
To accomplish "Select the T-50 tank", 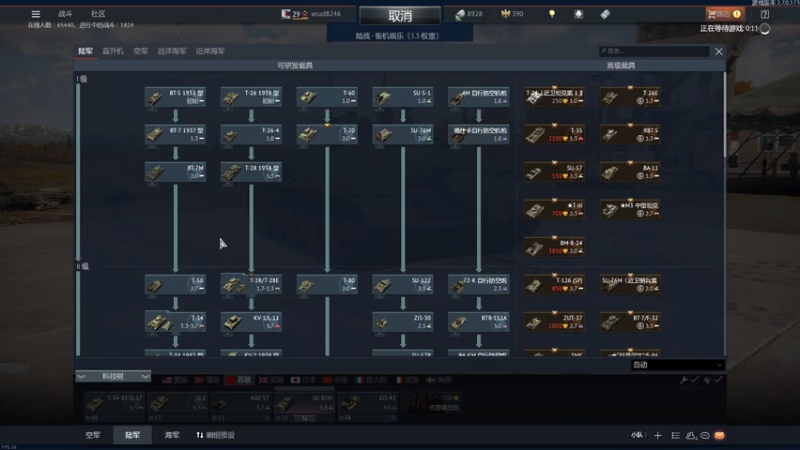I will pos(175,285).
